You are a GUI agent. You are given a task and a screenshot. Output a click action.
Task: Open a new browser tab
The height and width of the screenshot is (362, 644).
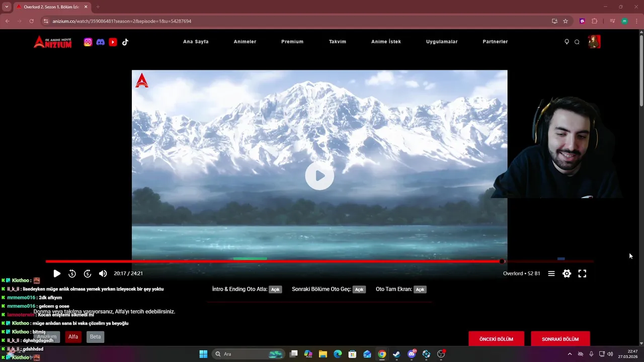coord(98,7)
